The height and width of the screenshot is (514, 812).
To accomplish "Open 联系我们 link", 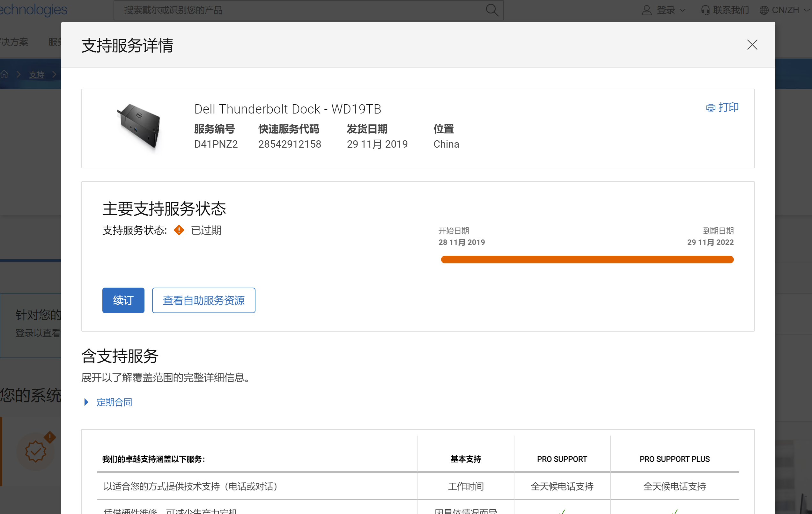I will coord(731,10).
